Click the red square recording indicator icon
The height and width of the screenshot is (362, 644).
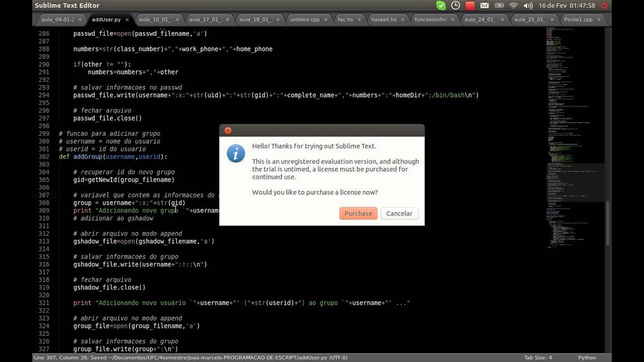pyautogui.click(x=470, y=6)
